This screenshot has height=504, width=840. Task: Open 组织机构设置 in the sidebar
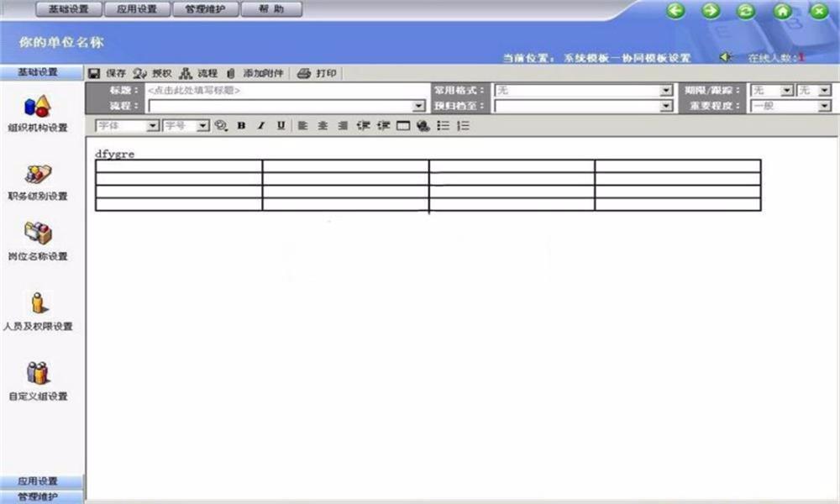(38, 113)
